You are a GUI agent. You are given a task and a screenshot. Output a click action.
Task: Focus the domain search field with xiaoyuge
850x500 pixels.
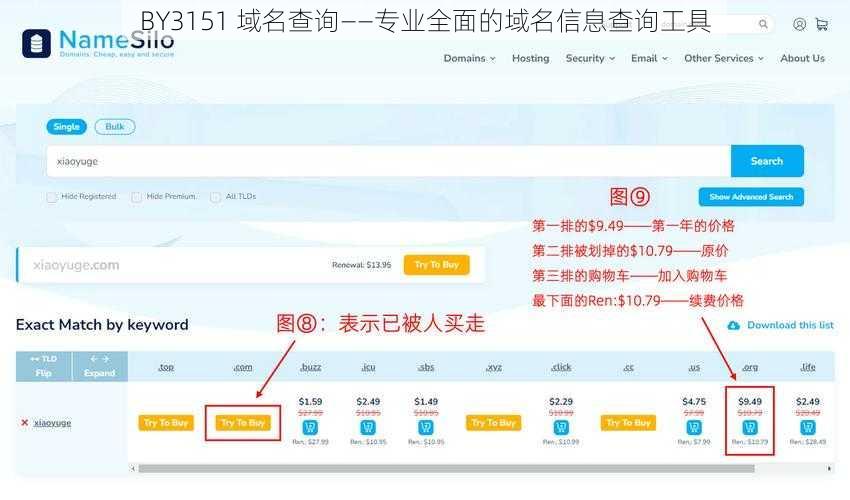[x=389, y=161]
